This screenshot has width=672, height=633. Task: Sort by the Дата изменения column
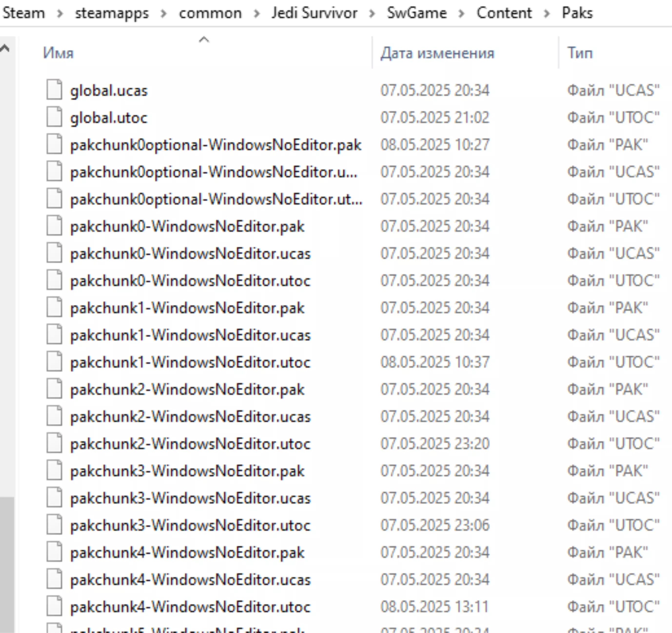point(437,53)
